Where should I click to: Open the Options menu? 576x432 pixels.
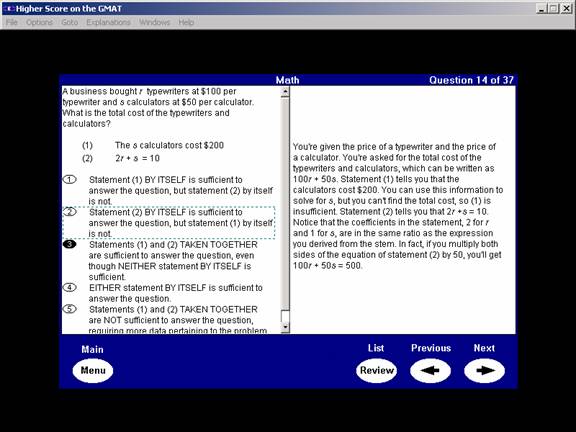[39, 22]
